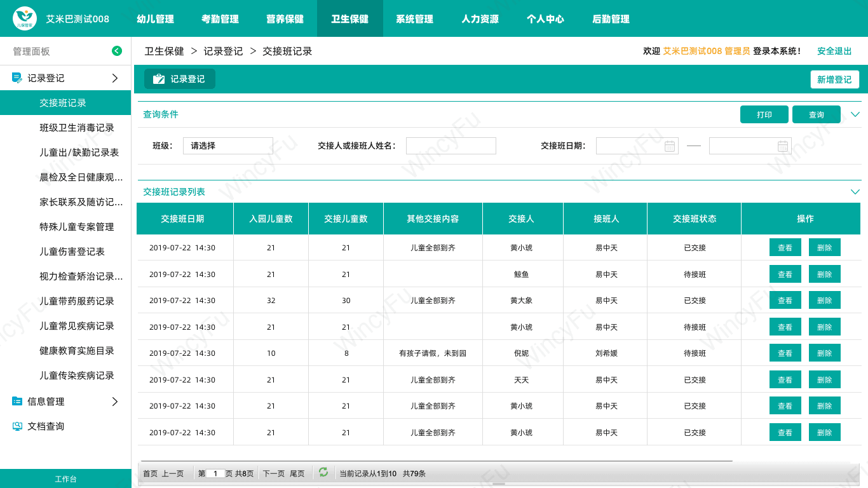Click the app logo icon
Viewport: 868px width, 488px height.
(x=25, y=18)
